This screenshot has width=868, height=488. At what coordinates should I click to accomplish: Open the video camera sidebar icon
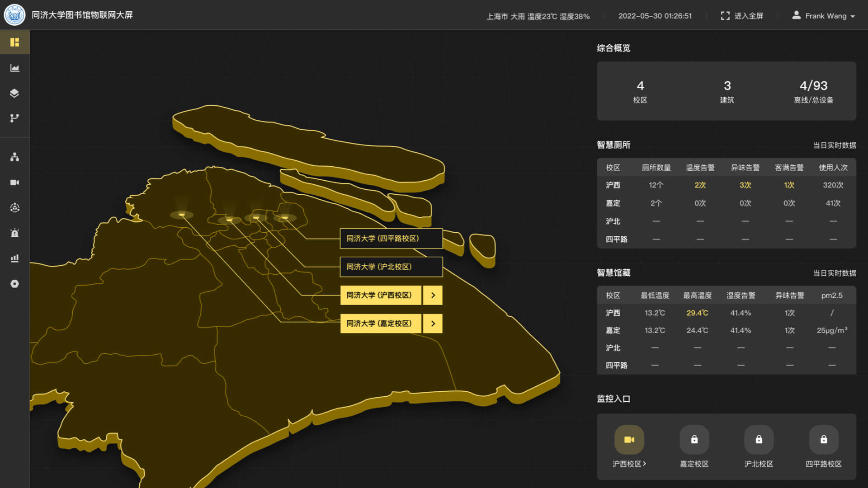click(x=14, y=183)
